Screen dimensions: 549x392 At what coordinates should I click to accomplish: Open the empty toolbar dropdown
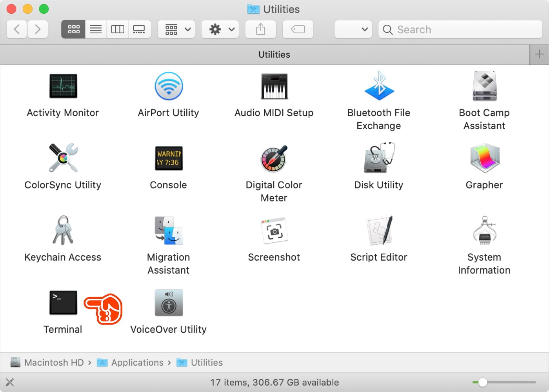[353, 29]
